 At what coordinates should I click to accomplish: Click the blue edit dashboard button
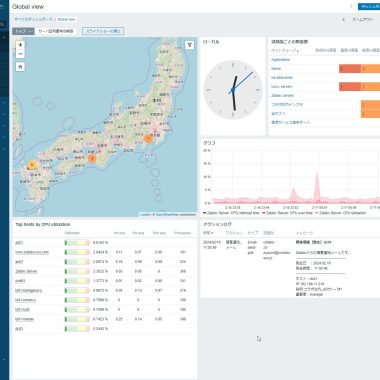[x=369, y=6]
